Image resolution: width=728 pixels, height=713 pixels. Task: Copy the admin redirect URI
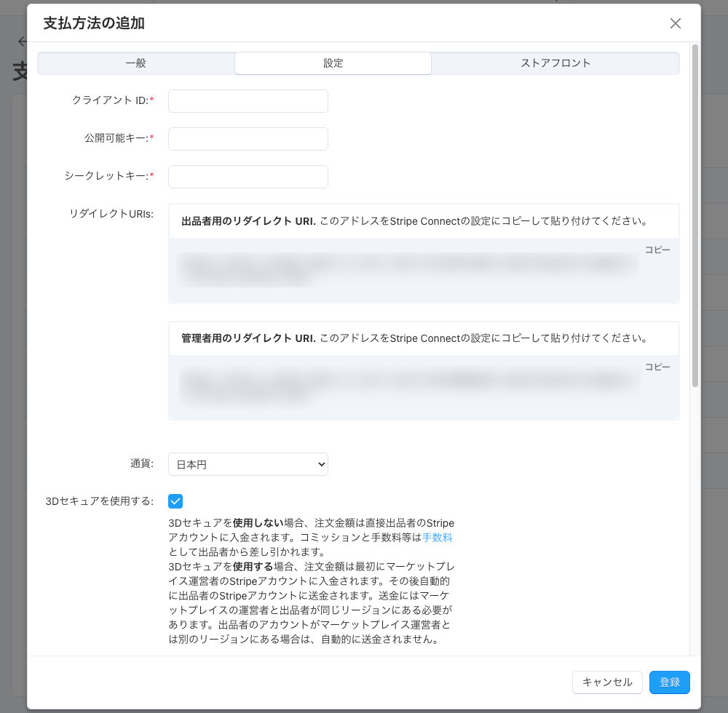click(x=657, y=367)
